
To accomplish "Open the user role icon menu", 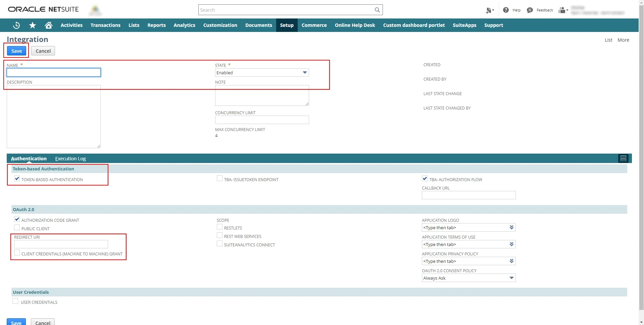I will [563, 10].
